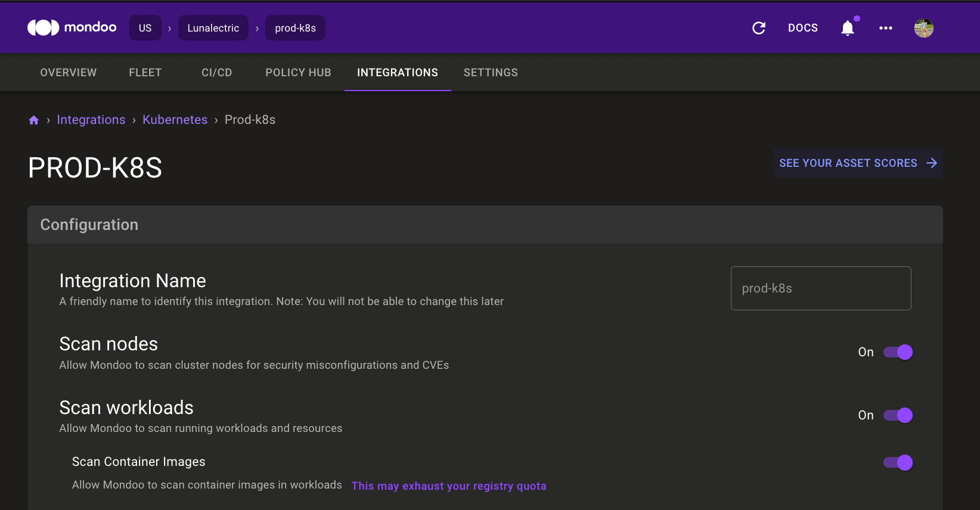Image resolution: width=980 pixels, height=510 pixels.
Task: Open the prod-k8s space selector
Action: coord(295,28)
